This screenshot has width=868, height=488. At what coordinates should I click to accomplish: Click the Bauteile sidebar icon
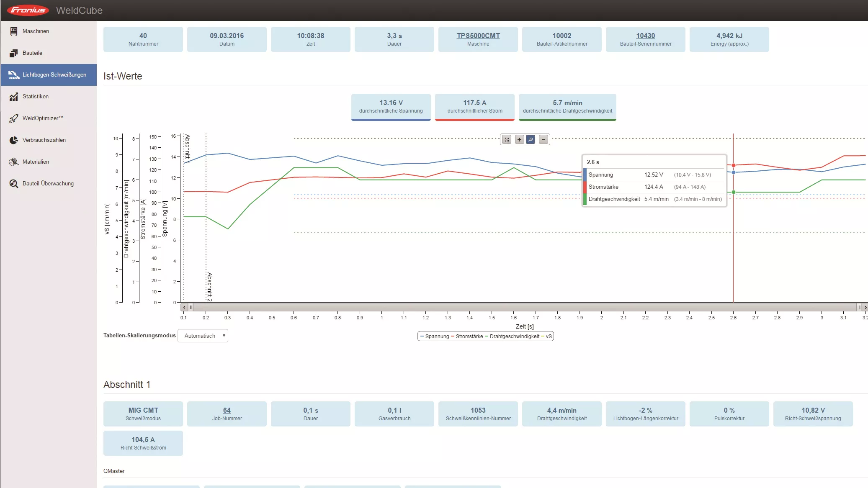14,53
